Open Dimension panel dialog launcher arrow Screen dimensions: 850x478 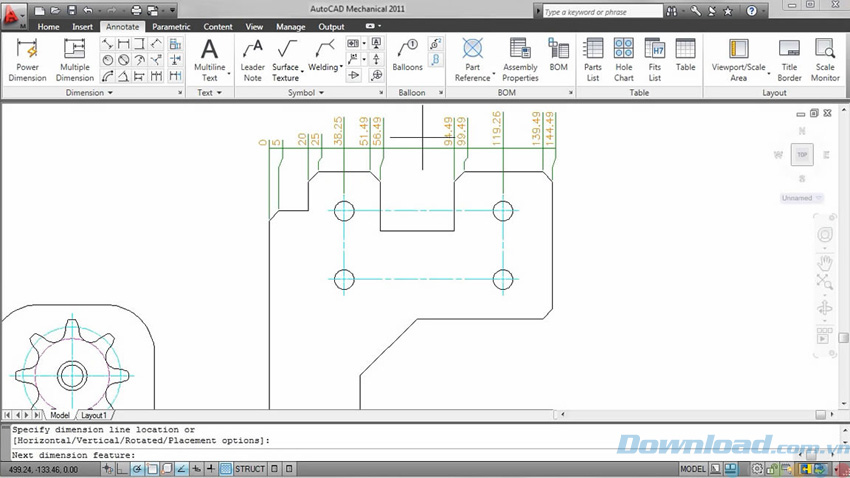(x=181, y=93)
